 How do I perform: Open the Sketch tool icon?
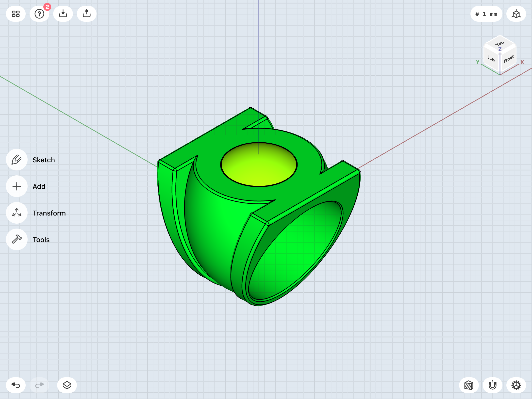(x=17, y=160)
